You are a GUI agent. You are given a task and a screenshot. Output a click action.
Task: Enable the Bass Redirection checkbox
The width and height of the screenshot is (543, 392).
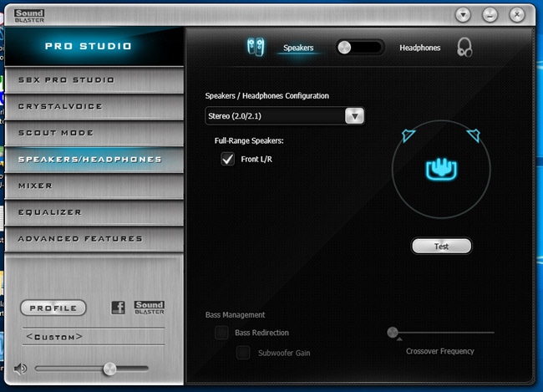click(x=221, y=333)
